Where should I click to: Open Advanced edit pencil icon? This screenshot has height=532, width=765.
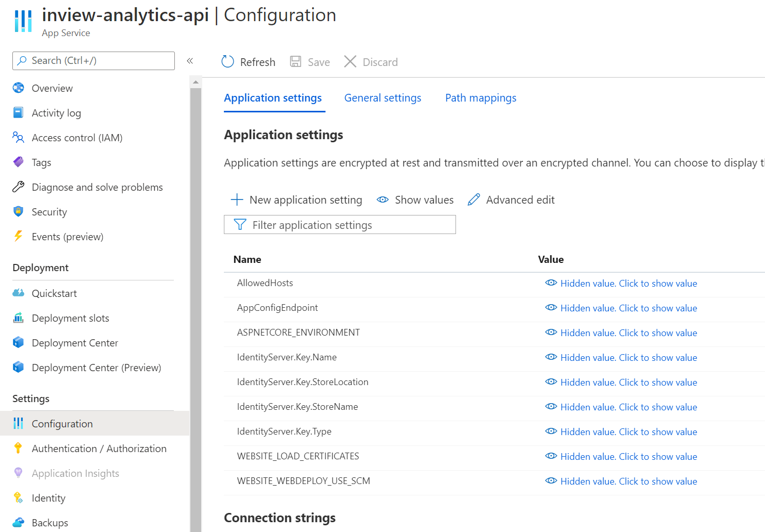point(474,200)
